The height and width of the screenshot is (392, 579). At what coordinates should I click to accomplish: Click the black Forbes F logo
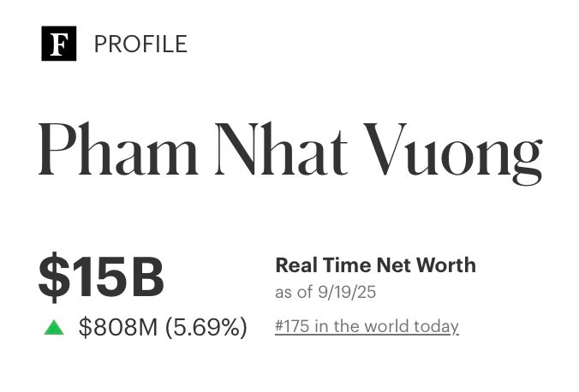tap(58, 44)
